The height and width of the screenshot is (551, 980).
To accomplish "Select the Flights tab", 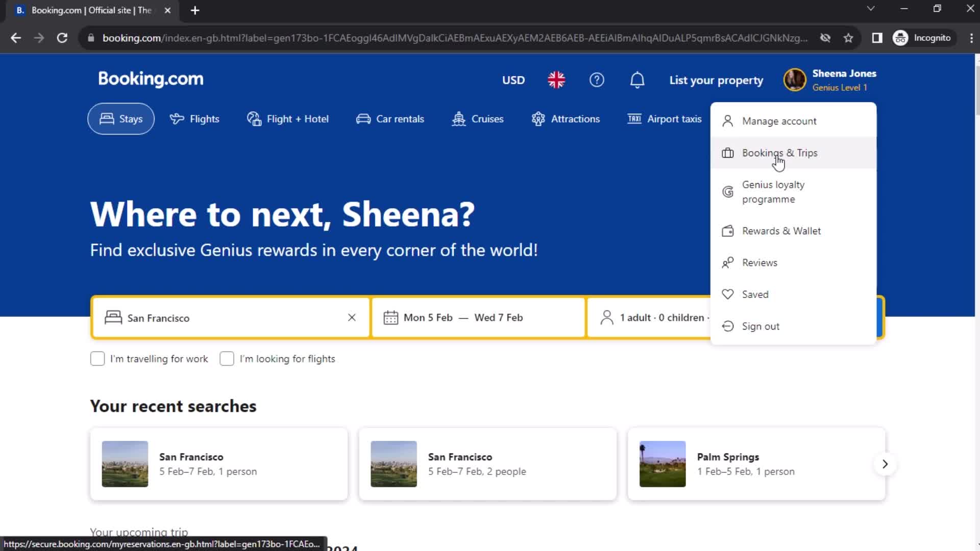I will click(x=194, y=119).
